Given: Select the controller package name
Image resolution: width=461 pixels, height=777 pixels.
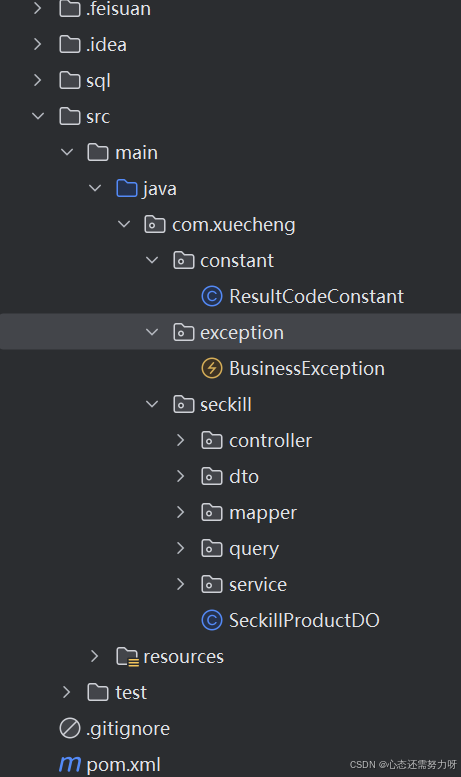Looking at the screenshot, I should pyautogui.click(x=271, y=441).
